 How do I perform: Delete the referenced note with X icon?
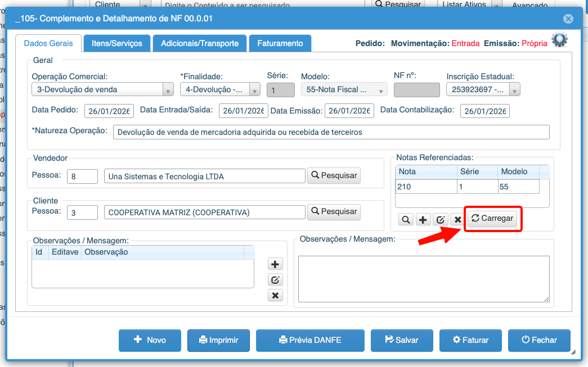(x=457, y=220)
